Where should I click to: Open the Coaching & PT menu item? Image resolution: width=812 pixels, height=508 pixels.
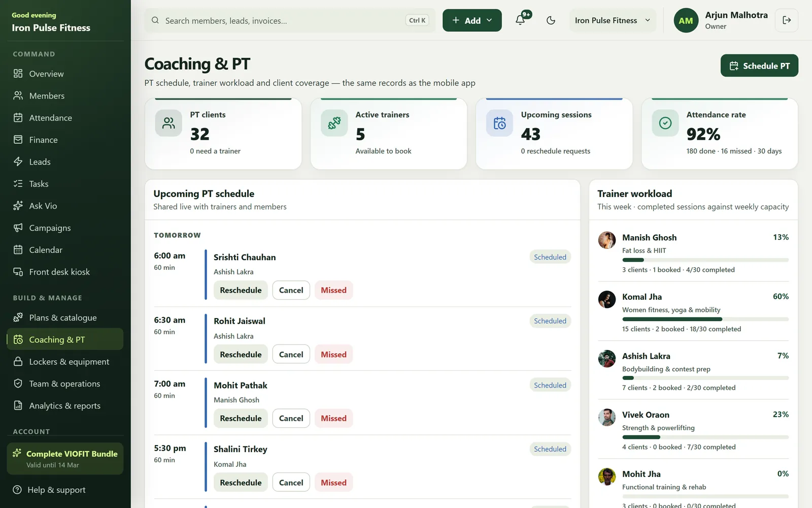[x=65, y=339]
